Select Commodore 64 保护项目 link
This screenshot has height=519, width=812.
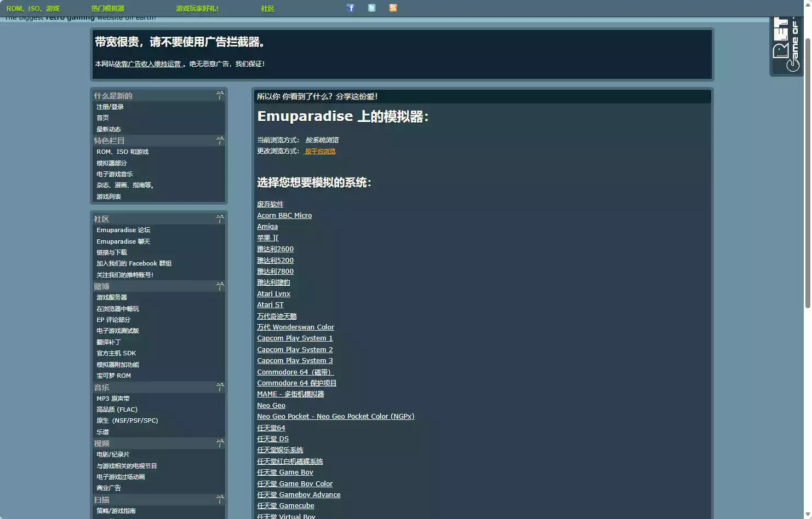coord(296,383)
